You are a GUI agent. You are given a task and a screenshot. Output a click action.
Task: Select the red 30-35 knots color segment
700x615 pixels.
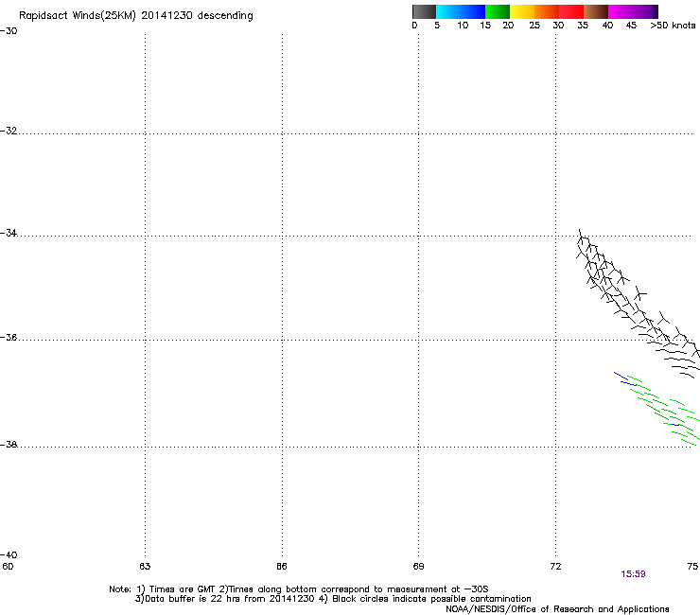571,11
